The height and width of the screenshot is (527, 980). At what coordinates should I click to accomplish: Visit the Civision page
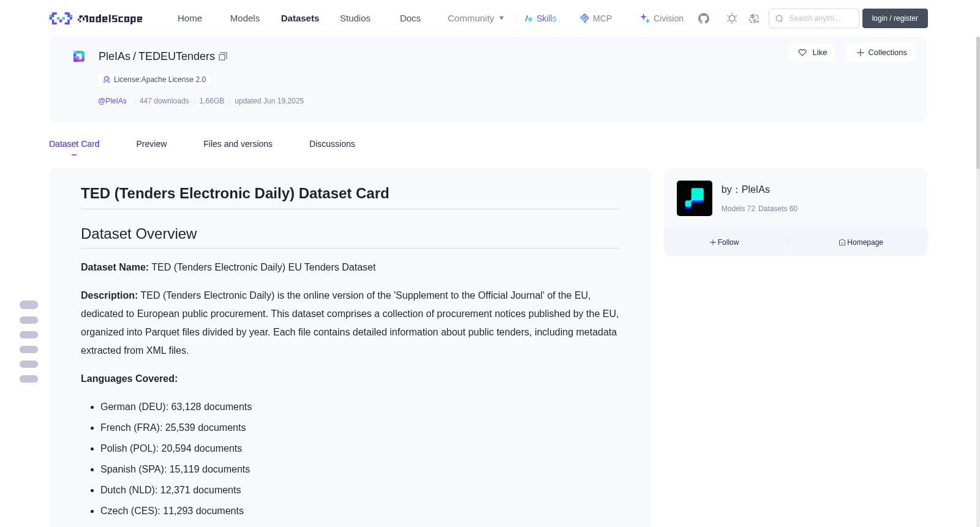pos(661,18)
